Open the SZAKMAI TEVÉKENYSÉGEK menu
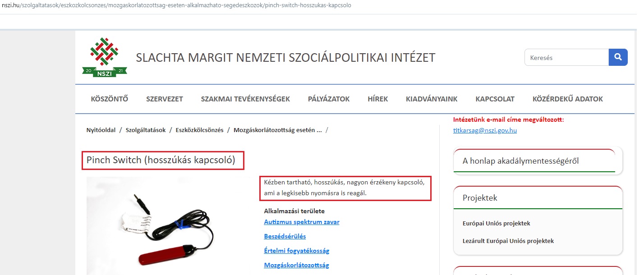Viewport: 644px width, 275px height. pyautogui.click(x=245, y=99)
